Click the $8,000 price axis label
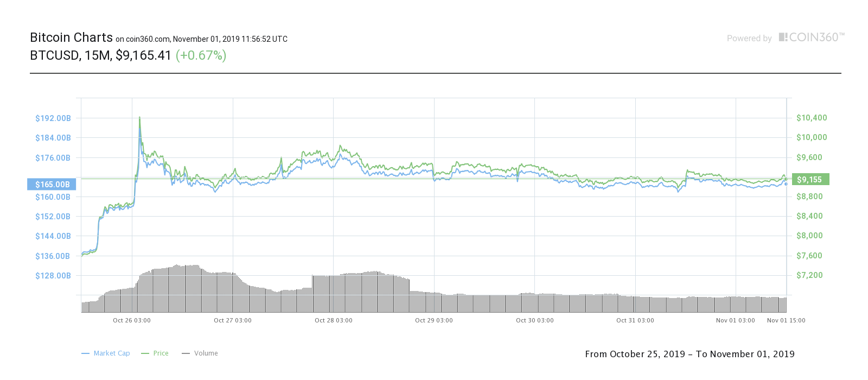 pyautogui.click(x=809, y=236)
